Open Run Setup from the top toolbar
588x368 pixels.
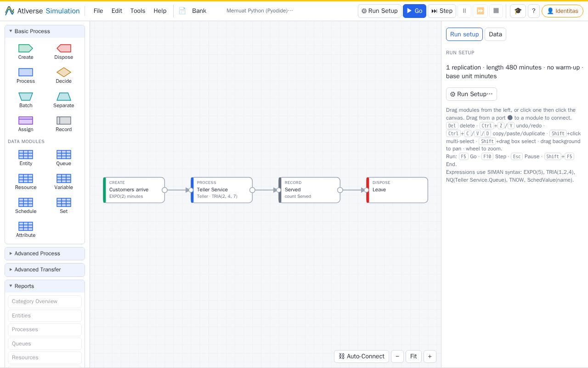click(x=379, y=11)
